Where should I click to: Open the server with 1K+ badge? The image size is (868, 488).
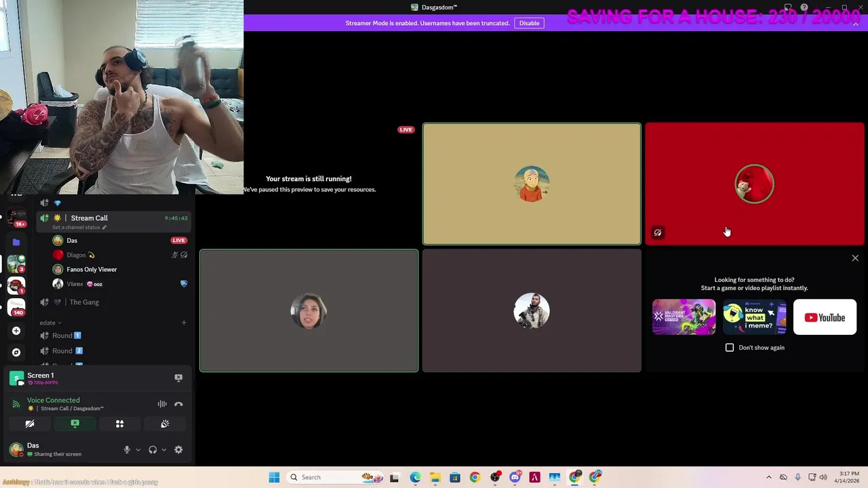(16, 217)
